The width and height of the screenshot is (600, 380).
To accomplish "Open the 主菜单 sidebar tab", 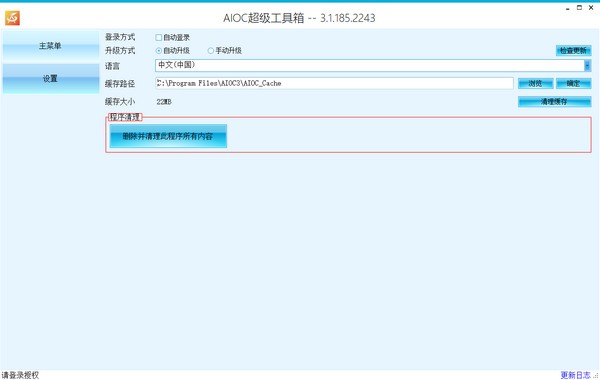I will coord(51,46).
